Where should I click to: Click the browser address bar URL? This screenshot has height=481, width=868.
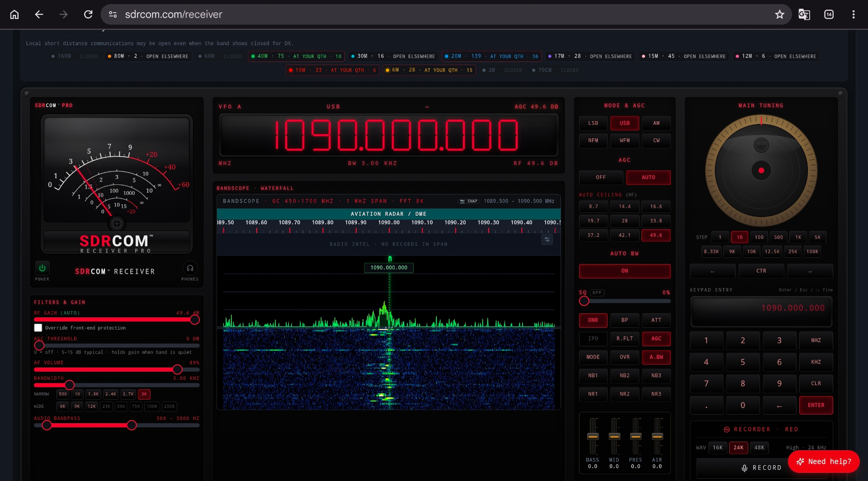(x=174, y=14)
